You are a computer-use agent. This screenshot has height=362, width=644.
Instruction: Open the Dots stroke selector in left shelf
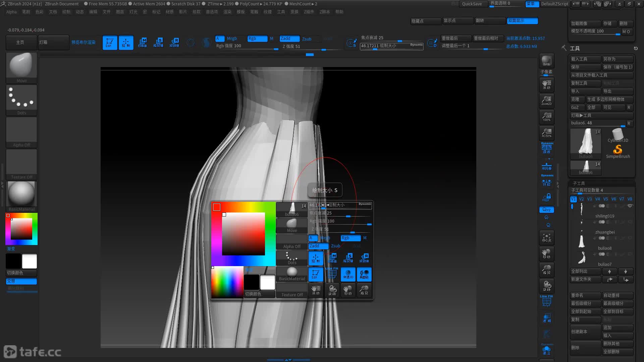pyautogui.click(x=21, y=100)
